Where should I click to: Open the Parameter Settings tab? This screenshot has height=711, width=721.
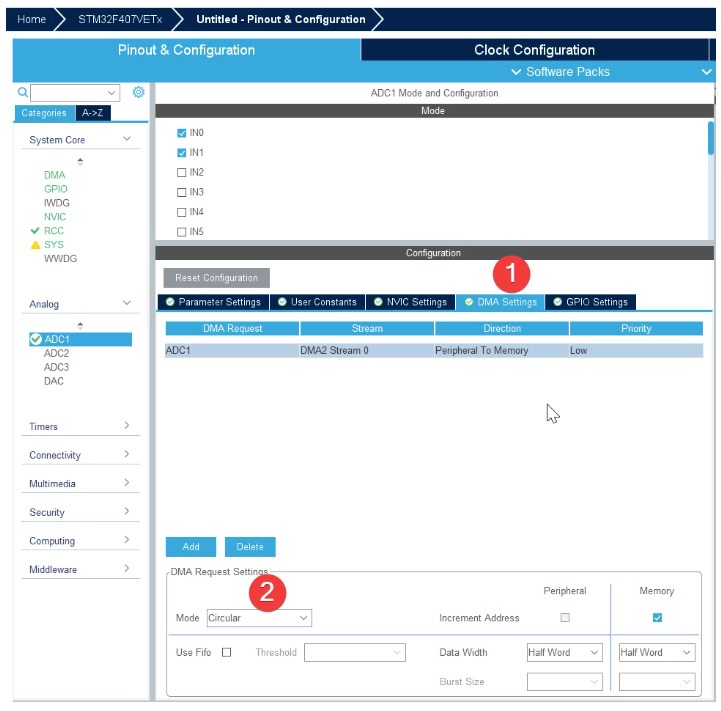point(213,302)
